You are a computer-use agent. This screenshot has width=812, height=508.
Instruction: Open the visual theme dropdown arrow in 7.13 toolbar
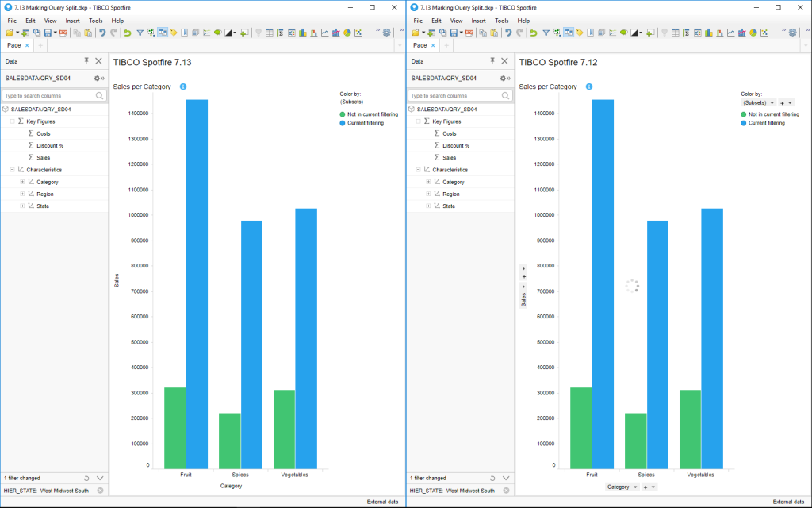[235, 33]
